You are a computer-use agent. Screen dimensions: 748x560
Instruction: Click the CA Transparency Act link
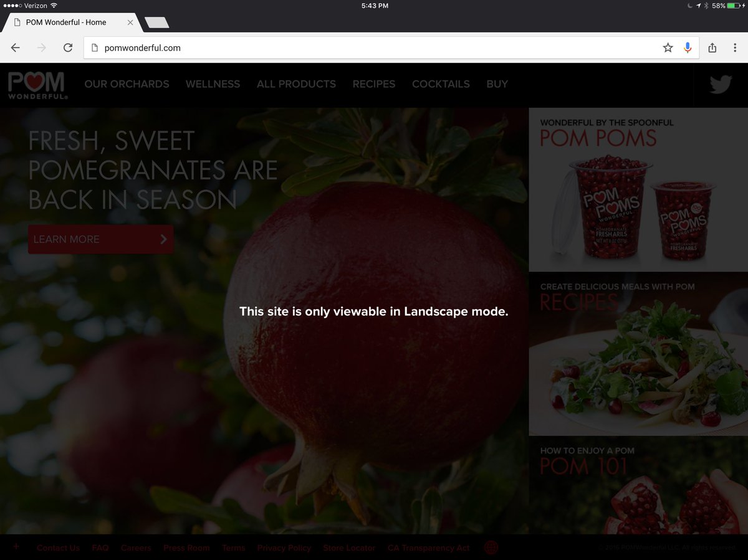(428, 548)
